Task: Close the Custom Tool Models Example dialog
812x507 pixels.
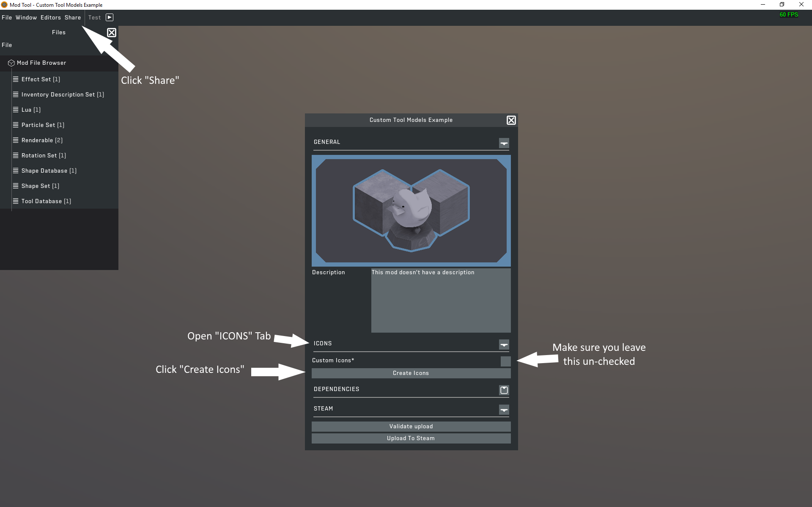Action: point(511,120)
